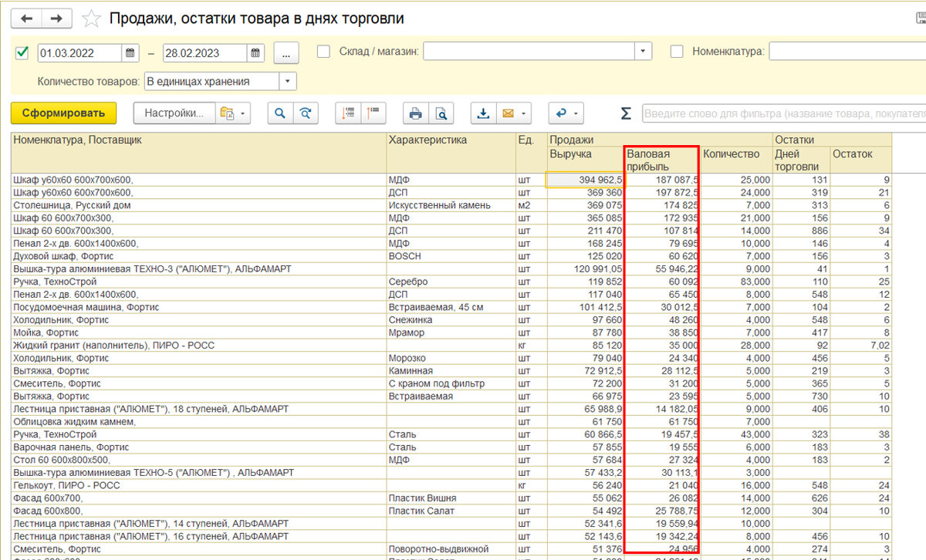Viewport: 926px width, 560px height.
Task: Click the Номенклатура input field
Action: [847, 52]
